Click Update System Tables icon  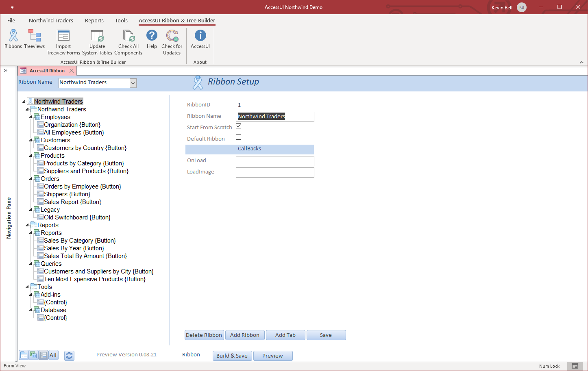click(x=97, y=36)
